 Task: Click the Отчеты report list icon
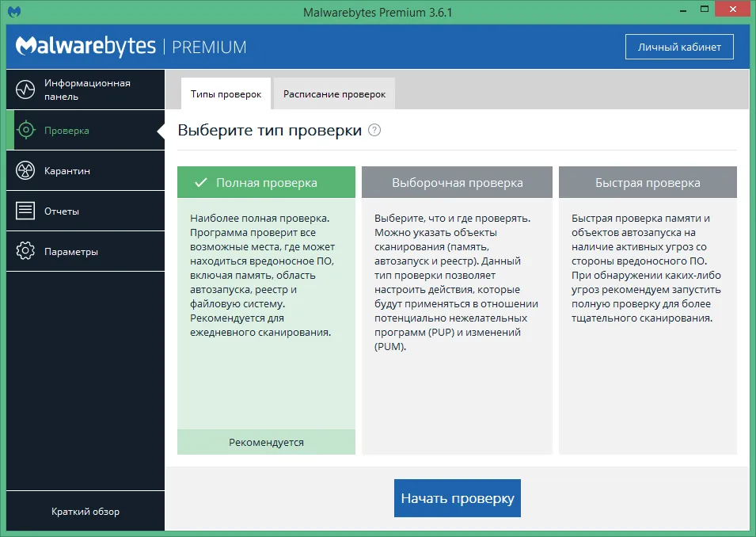tap(25, 211)
